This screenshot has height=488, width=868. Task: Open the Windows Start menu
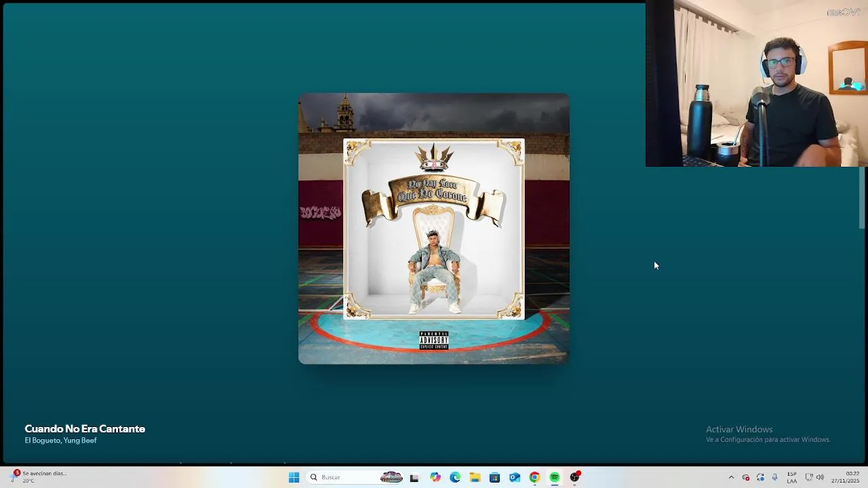click(x=294, y=477)
